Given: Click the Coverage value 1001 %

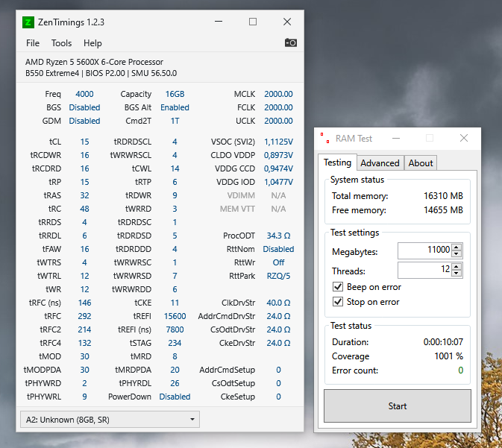Looking at the screenshot, I should (448, 356).
